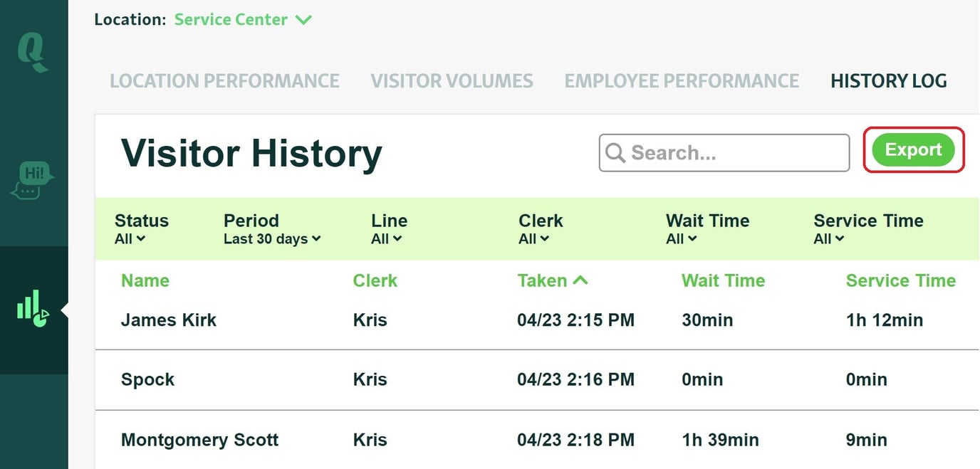
Task: Click the magnifying glass search icon
Action: tap(615, 152)
